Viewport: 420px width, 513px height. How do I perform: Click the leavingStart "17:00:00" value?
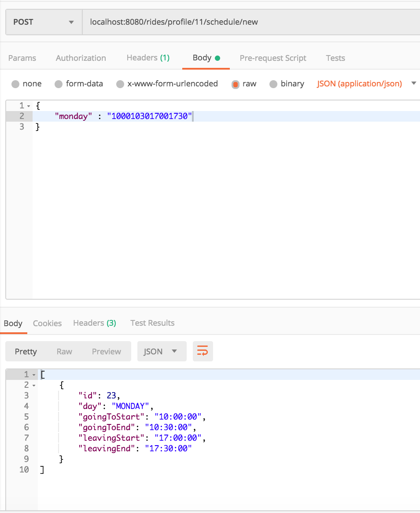click(x=178, y=438)
